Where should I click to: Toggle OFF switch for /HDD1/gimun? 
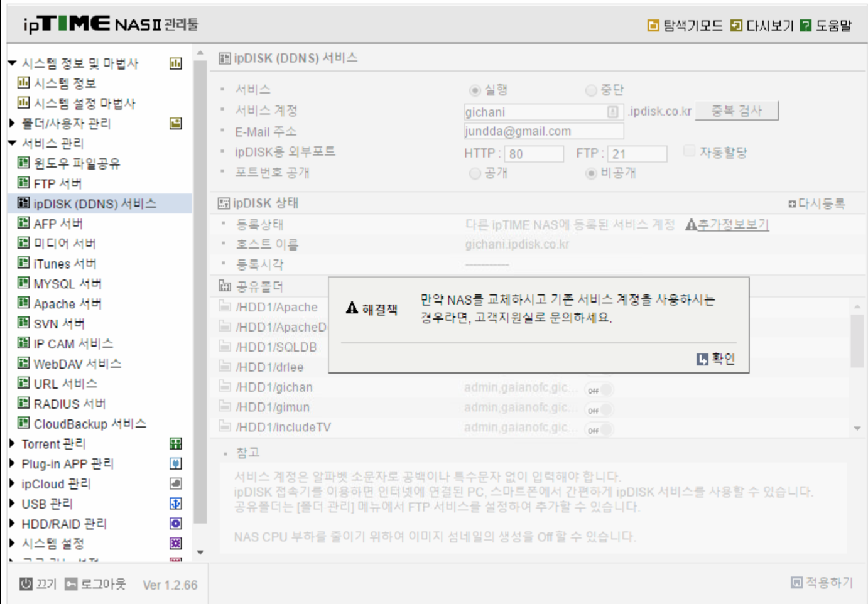(599, 410)
